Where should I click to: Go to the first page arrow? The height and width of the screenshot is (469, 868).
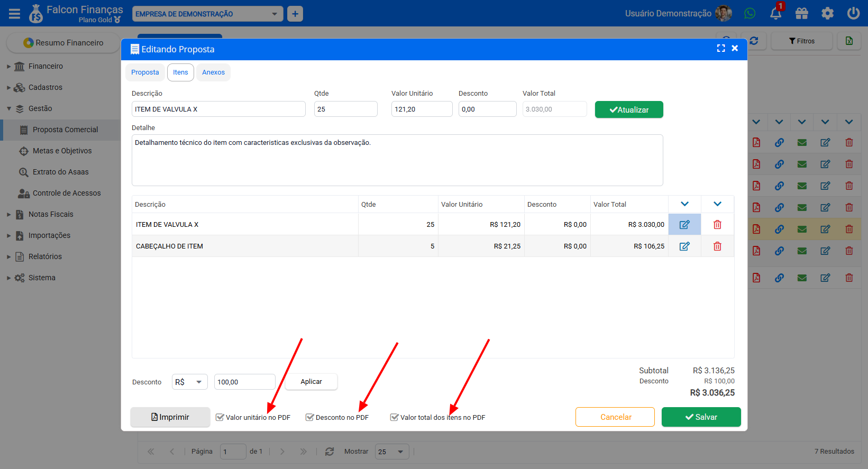click(151, 452)
